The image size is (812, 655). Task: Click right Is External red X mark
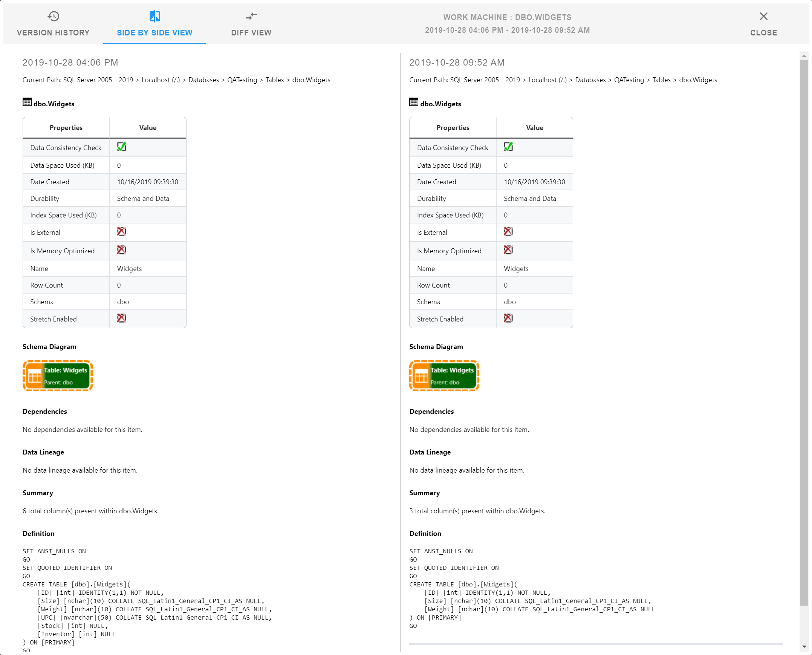[508, 232]
